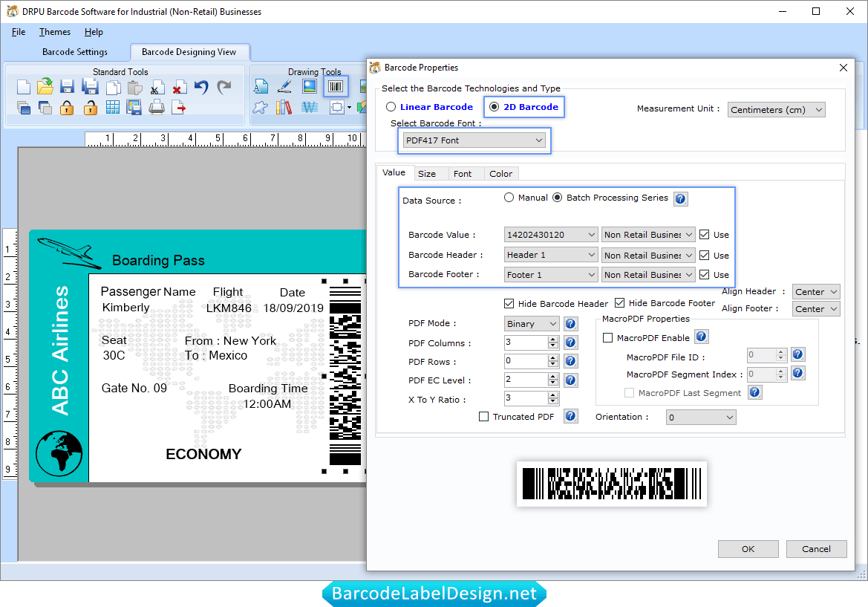Image resolution: width=868 pixels, height=607 pixels.
Task: Open the PDF Mode Binary dropdown
Action: point(532,323)
